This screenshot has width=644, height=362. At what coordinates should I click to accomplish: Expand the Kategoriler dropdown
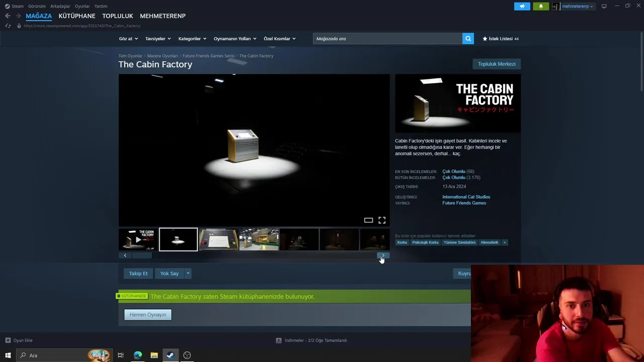[x=192, y=39]
